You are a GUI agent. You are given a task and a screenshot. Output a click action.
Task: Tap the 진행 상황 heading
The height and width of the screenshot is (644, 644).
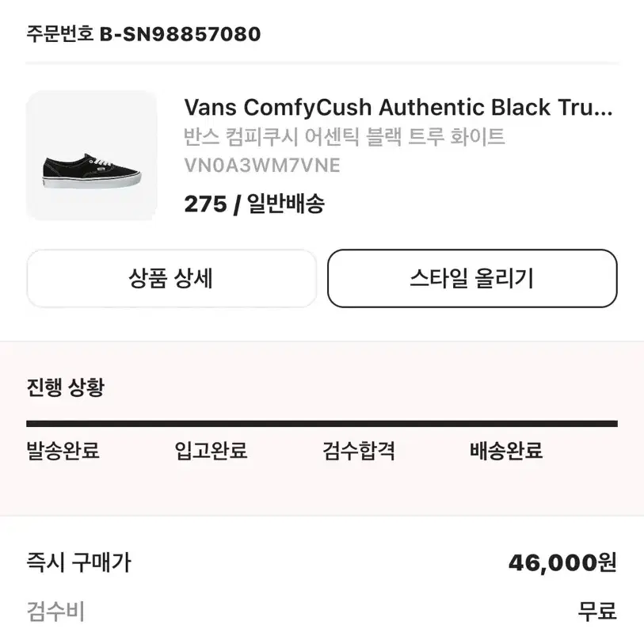[x=66, y=387]
